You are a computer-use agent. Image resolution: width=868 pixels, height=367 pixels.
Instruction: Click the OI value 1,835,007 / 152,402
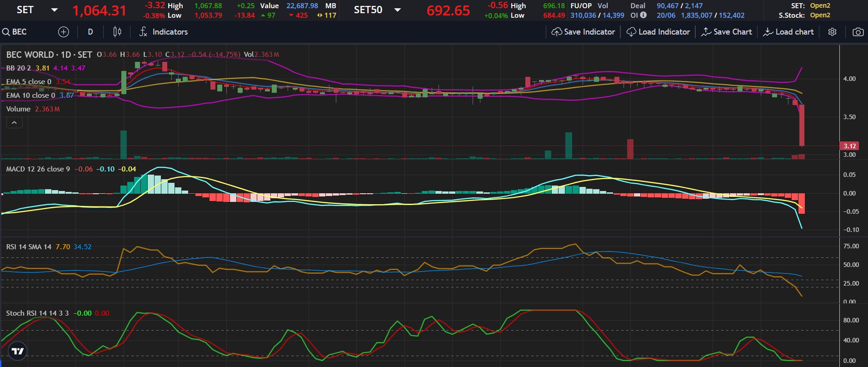[x=713, y=15]
